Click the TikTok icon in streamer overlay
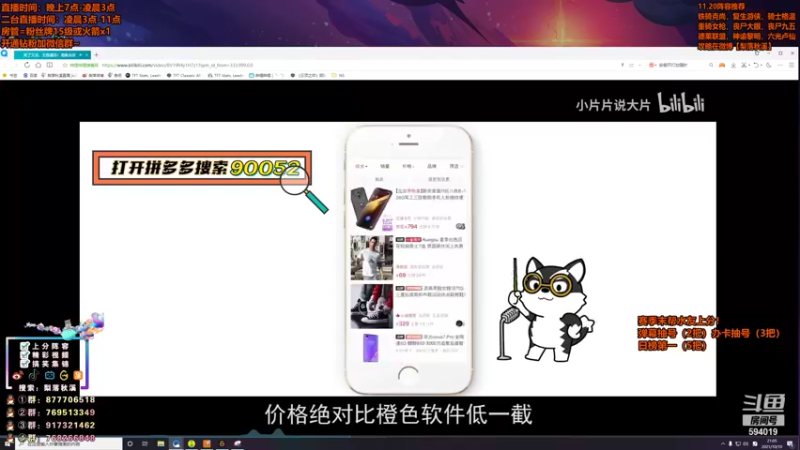 (x=34, y=376)
